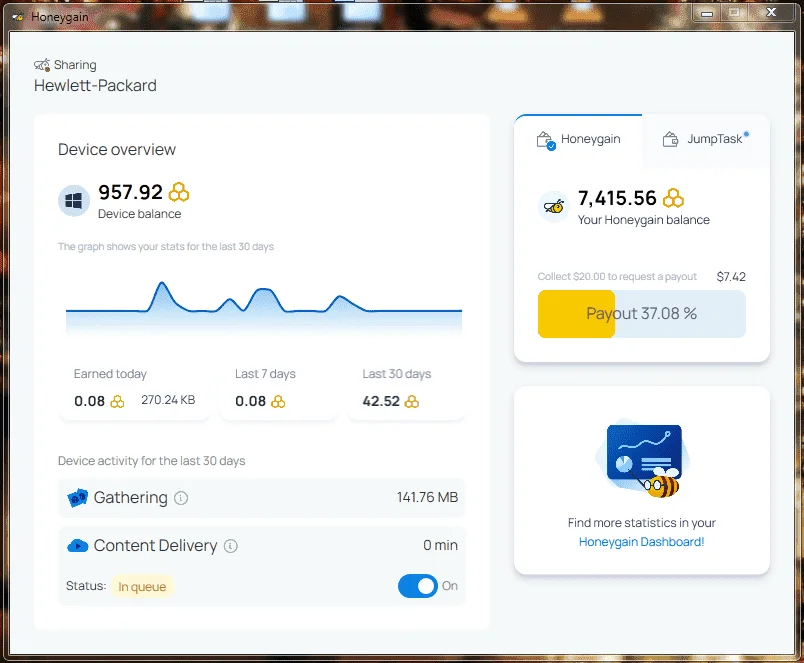Click the Gathering blue icon
The width and height of the screenshot is (804, 663).
click(77, 498)
